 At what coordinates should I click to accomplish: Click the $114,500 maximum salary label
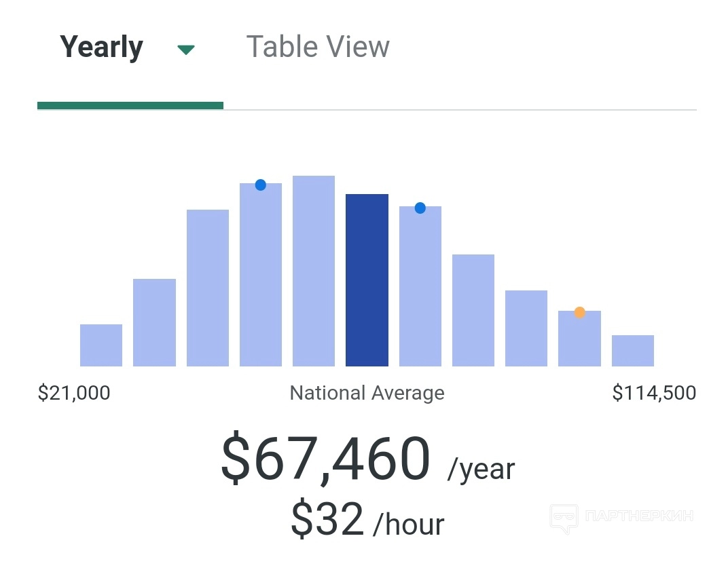pyautogui.click(x=654, y=393)
